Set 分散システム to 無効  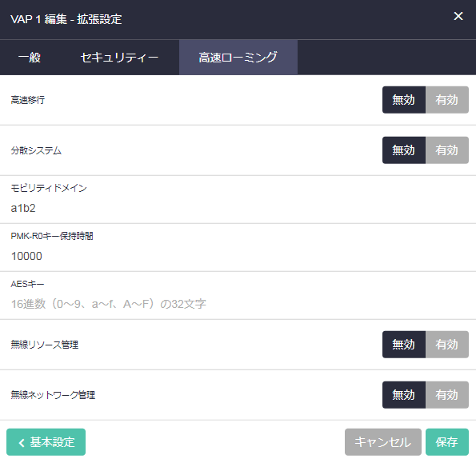(403, 150)
